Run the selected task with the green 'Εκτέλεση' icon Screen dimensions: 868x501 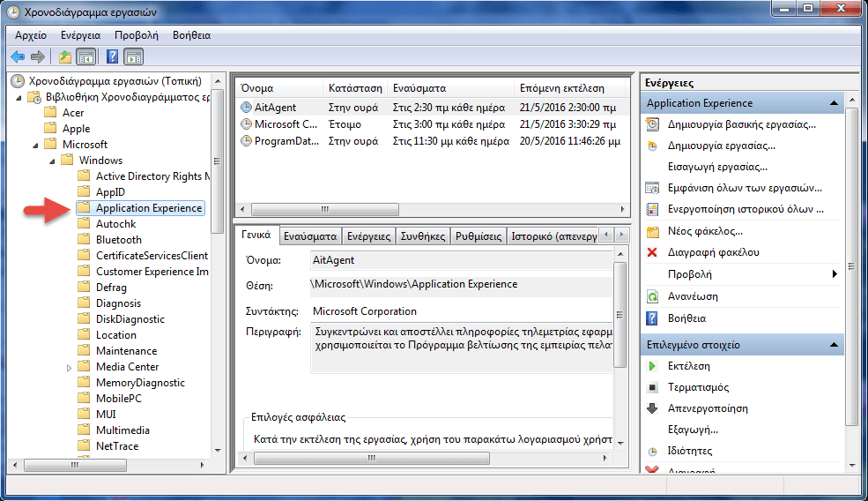(x=653, y=366)
